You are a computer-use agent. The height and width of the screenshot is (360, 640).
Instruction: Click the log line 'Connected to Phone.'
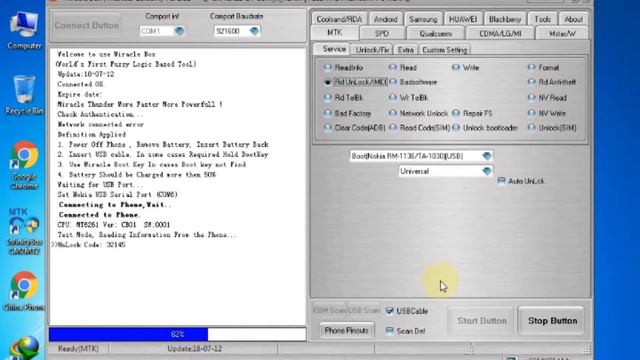click(99, 215)
